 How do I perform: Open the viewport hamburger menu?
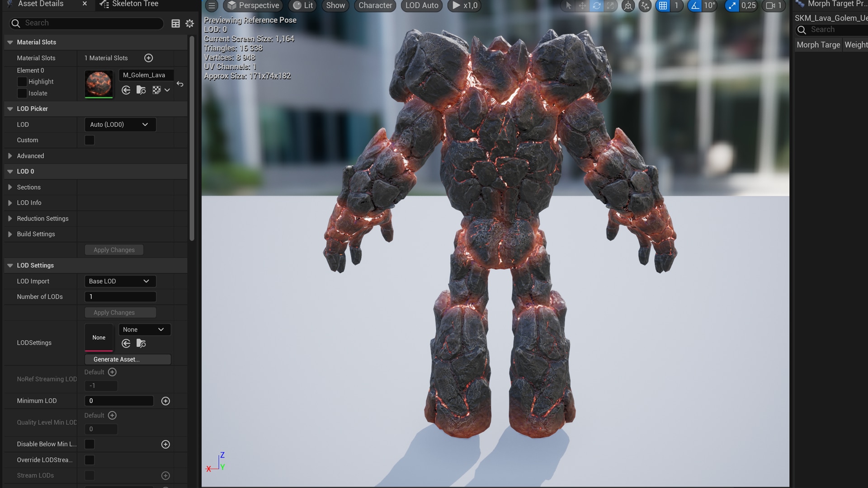[x=211, y=6]
